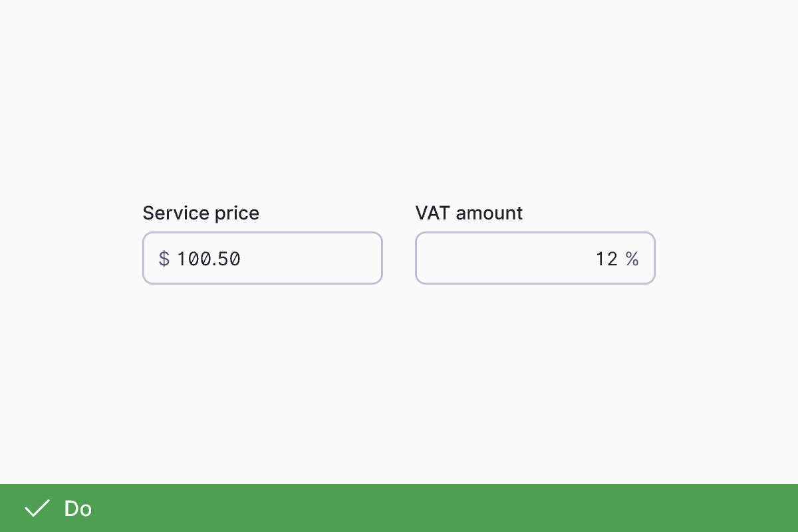Image resolution: width=798 pixels, height=532 pixels.
Task: Click the VAT amount label
Action: 469,213
